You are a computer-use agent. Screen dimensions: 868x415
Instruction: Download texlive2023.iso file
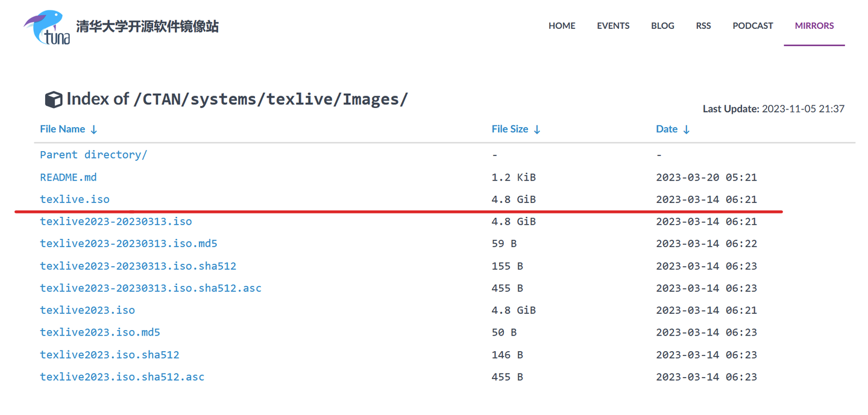87,310
